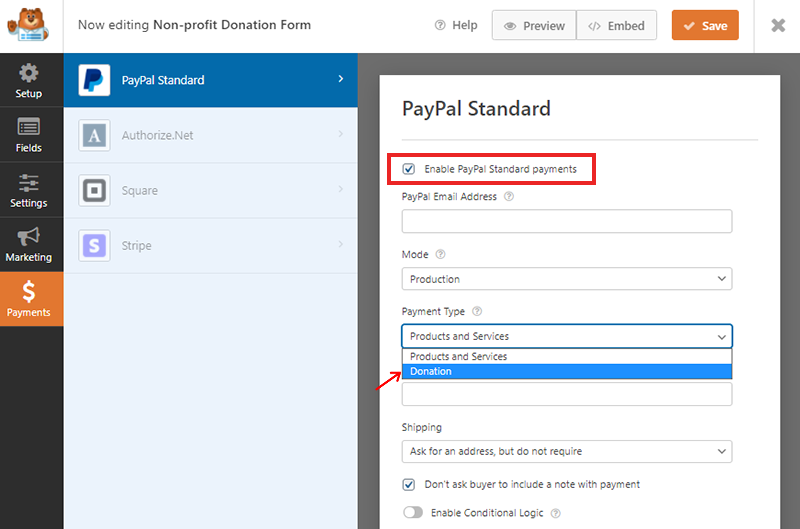Select the Square payment row
Viewport: 800px width, 529px height.
click(x=211, y=190)
